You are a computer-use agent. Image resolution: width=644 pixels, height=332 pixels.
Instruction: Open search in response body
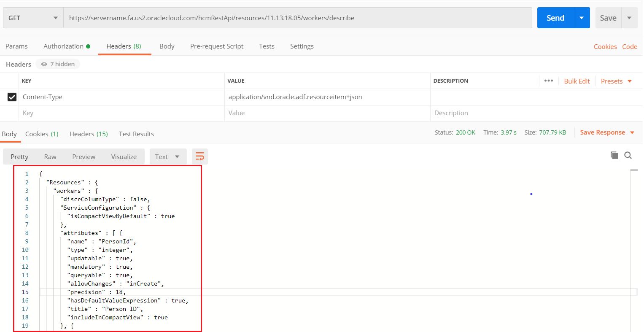pyautogui.click(x=628, y=155)
